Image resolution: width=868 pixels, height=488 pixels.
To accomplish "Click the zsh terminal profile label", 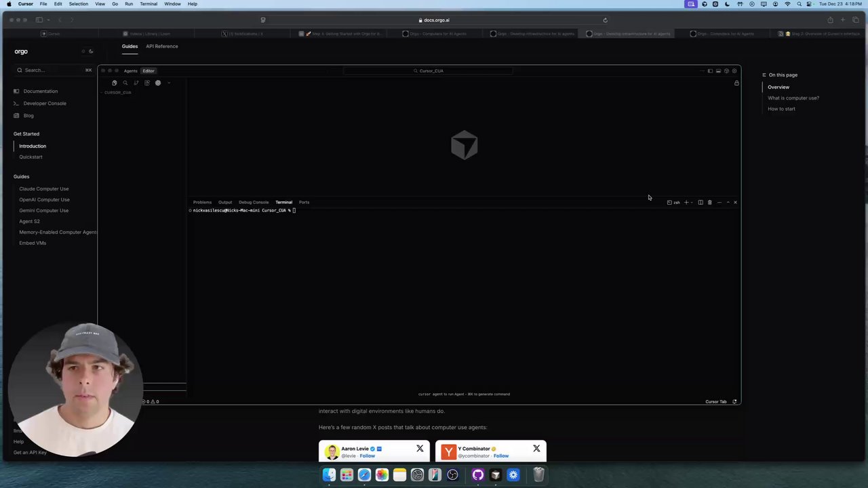I will point(673,202).
